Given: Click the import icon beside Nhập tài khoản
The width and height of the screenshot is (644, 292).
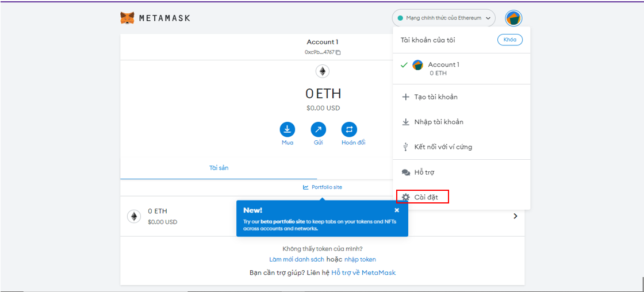Looking at the screenshot, I should pos(406,122).
